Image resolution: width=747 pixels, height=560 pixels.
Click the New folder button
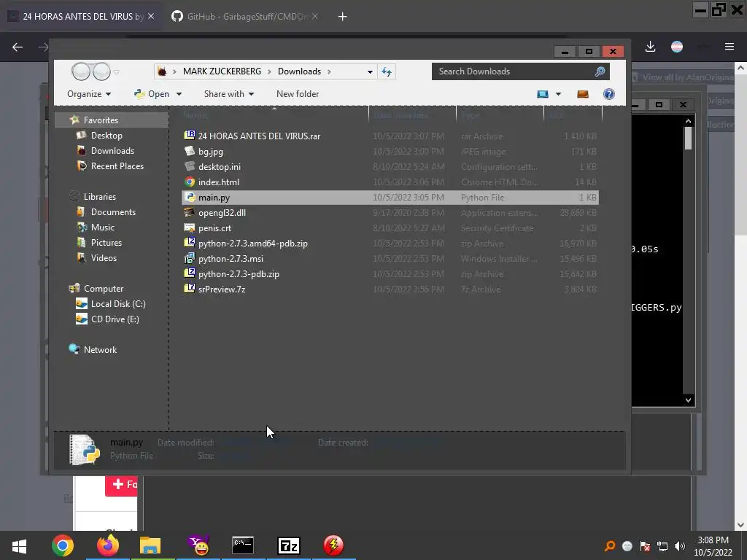(x=298, y=94)
